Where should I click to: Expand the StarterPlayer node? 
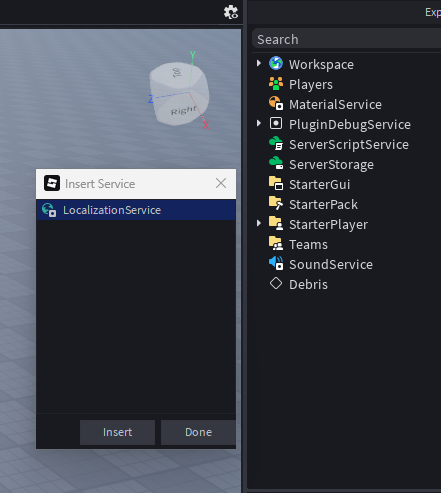(259, 223)
